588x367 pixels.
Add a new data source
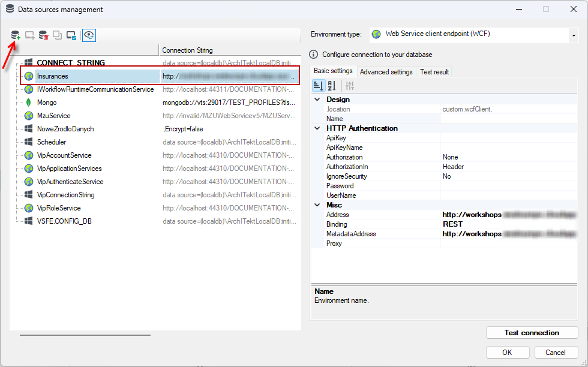click(16, 35)
